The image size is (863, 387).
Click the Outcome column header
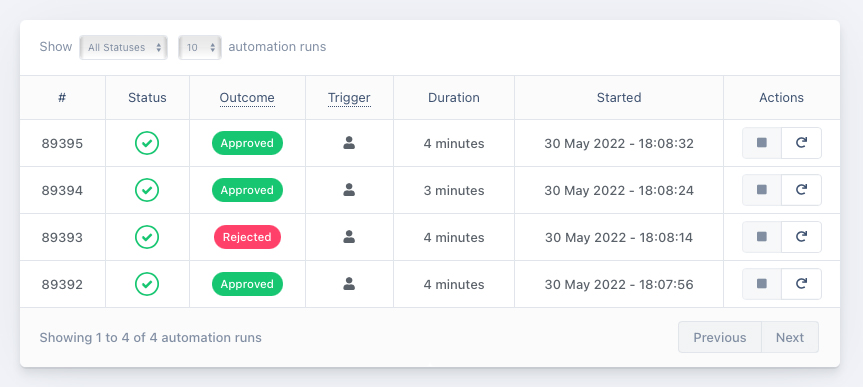pos(247,98)
